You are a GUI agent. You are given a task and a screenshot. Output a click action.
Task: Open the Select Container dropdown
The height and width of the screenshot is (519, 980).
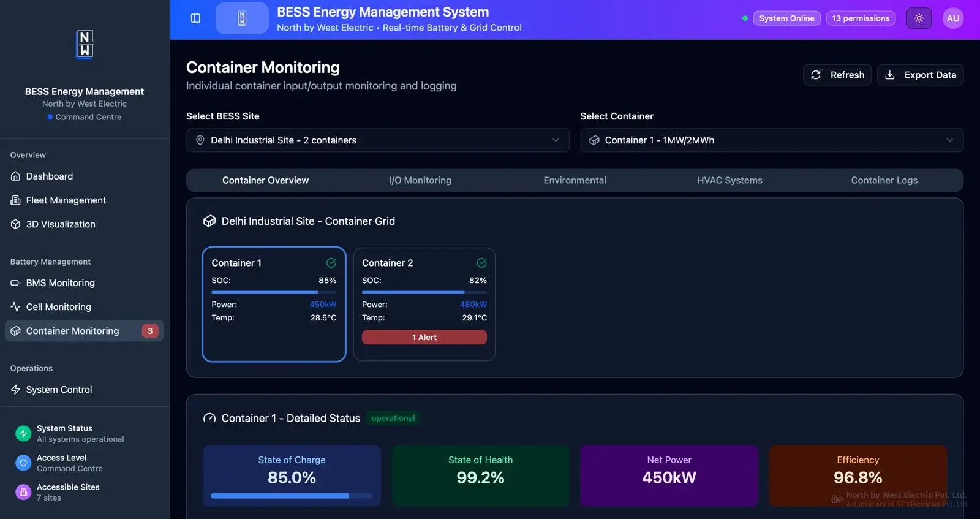772,140
